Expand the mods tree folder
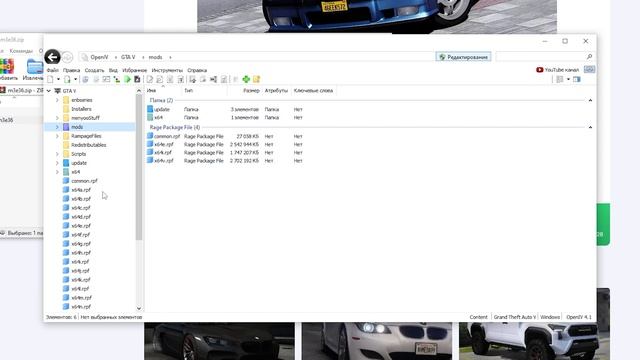Viewport: 640px width, 360px height. pos(57,127)
